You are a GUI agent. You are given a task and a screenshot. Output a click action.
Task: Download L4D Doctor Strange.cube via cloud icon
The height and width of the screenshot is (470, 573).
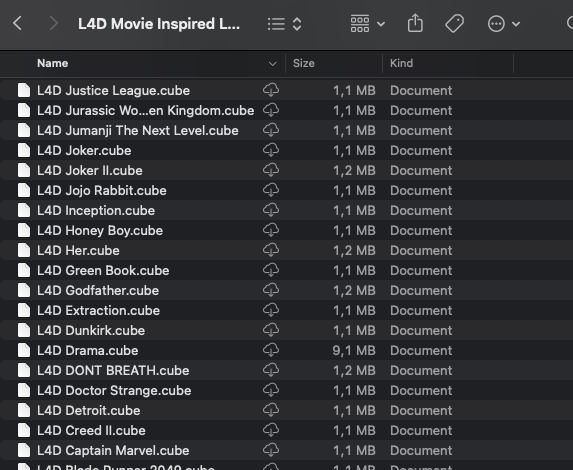(271, 390)
